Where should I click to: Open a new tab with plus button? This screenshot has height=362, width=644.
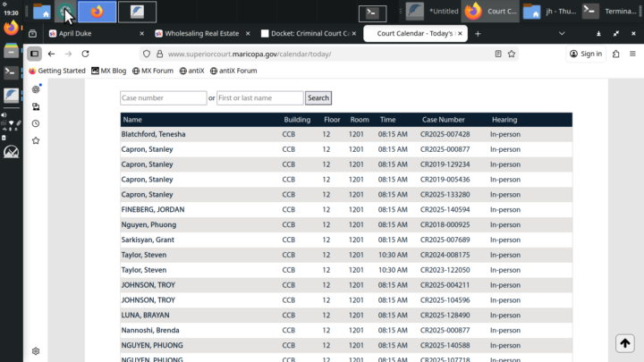click(x=478, y=33)
